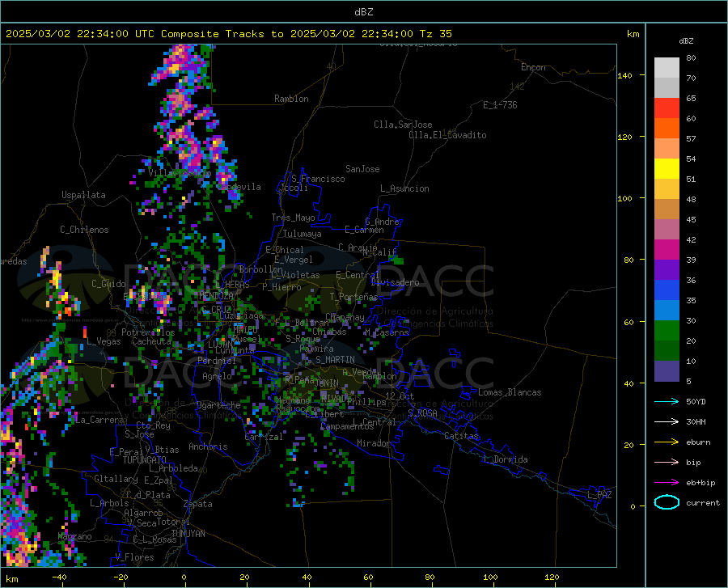728x588 pixels.
Task: Select the Manzano map label
Action: pos(74,536)
